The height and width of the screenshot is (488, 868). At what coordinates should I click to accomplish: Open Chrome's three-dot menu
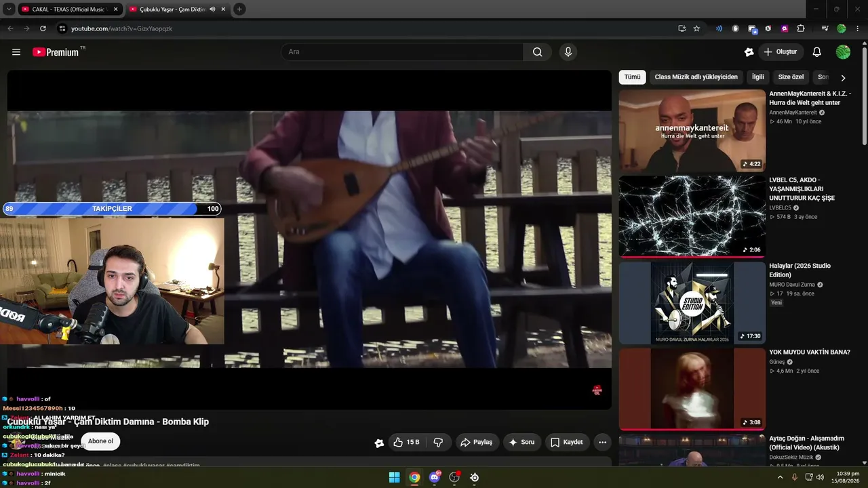coord(858,28)
